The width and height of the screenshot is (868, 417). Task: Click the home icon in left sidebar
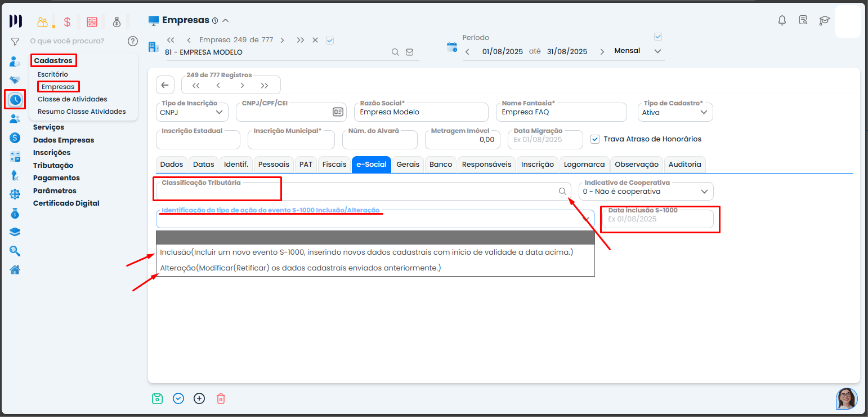pyautogui.click(x=15, y=269)
